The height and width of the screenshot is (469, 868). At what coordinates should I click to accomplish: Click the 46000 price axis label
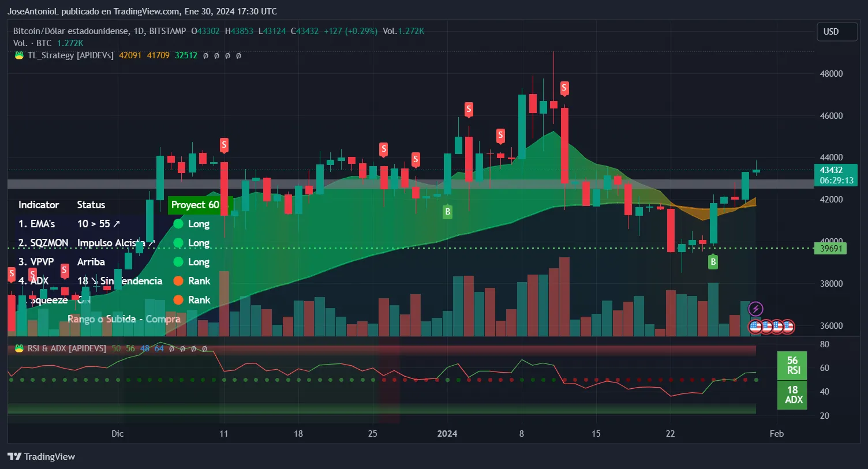coord(831,116)
